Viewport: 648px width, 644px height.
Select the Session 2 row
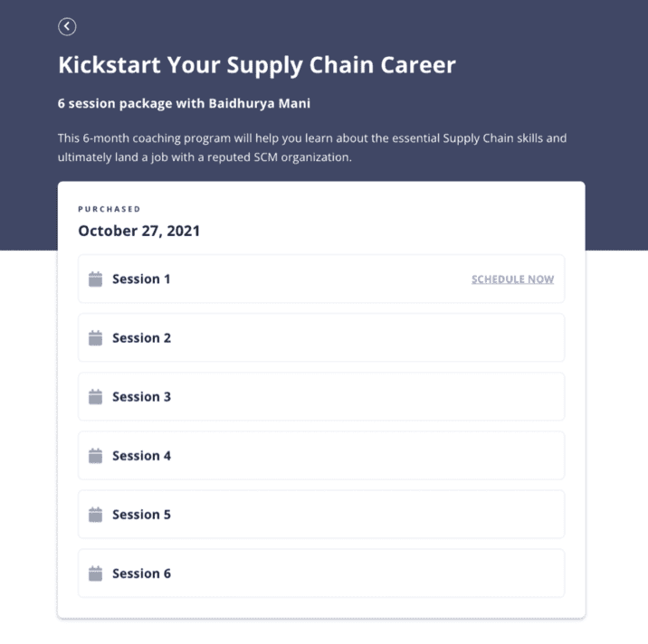(321, 338)
